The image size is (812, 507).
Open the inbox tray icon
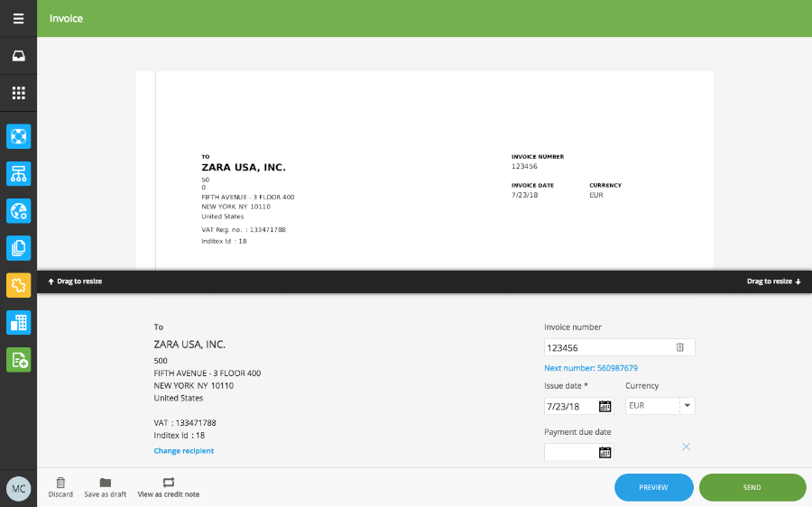tap(19, 56)
